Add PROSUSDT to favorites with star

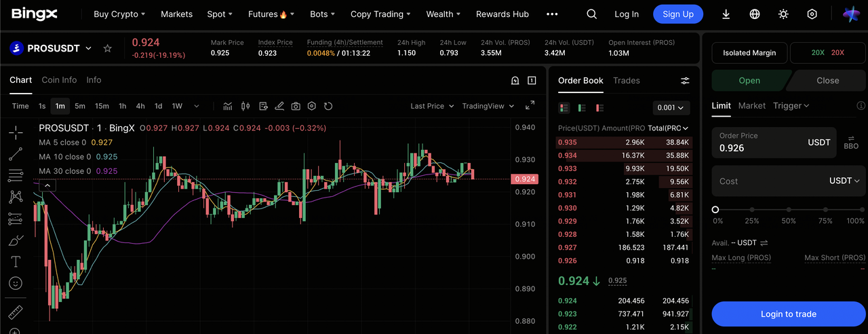(107, 49)
